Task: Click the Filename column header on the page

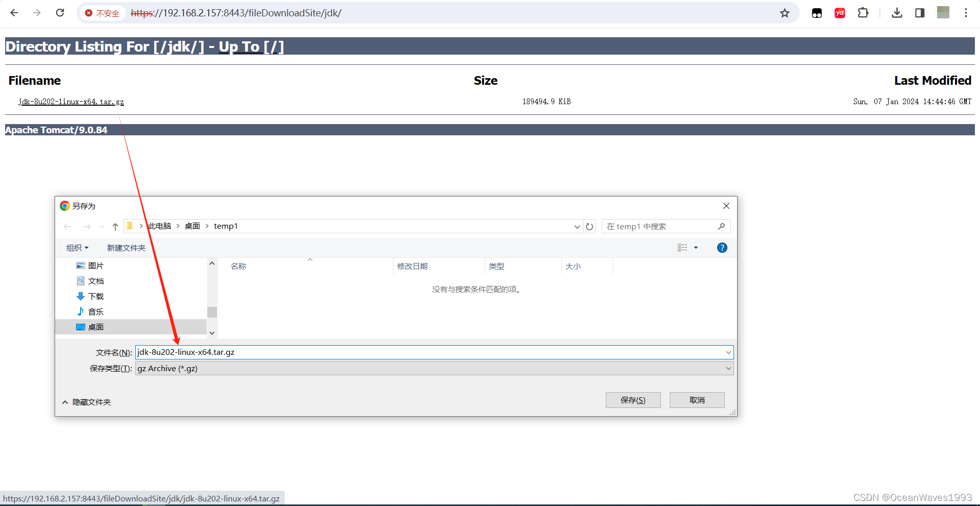Action: (34, 81)
